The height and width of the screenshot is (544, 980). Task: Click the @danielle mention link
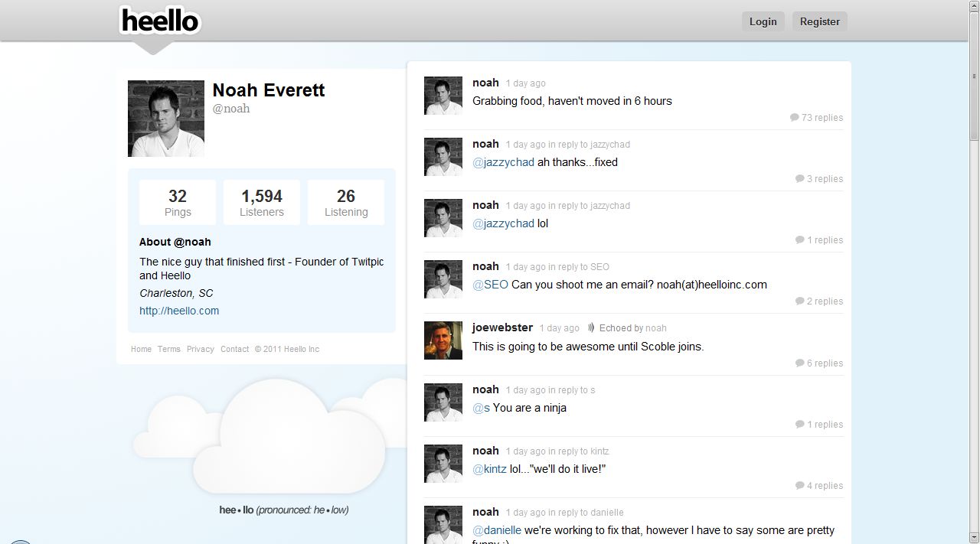497,530
